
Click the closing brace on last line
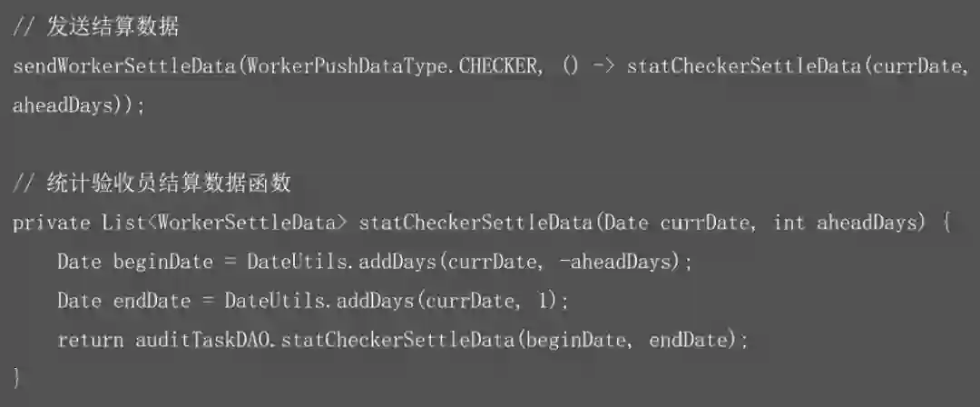tap(17, 377)
